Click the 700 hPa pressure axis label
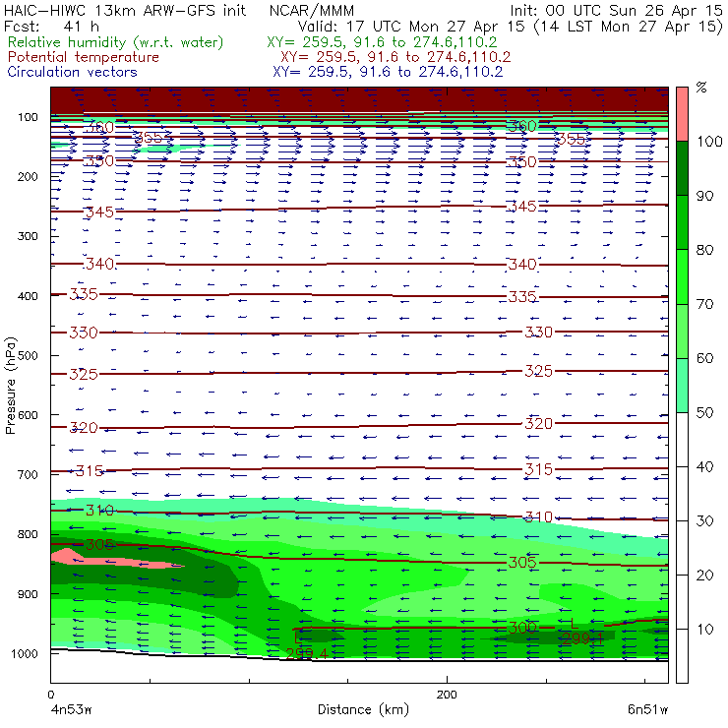728x728 pixels. coord(28,474)
